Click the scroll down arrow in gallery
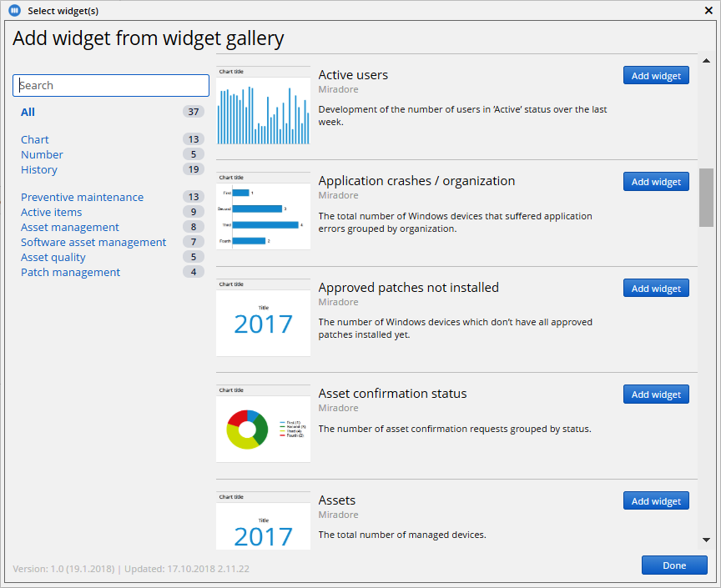 [x=706, y=540]
